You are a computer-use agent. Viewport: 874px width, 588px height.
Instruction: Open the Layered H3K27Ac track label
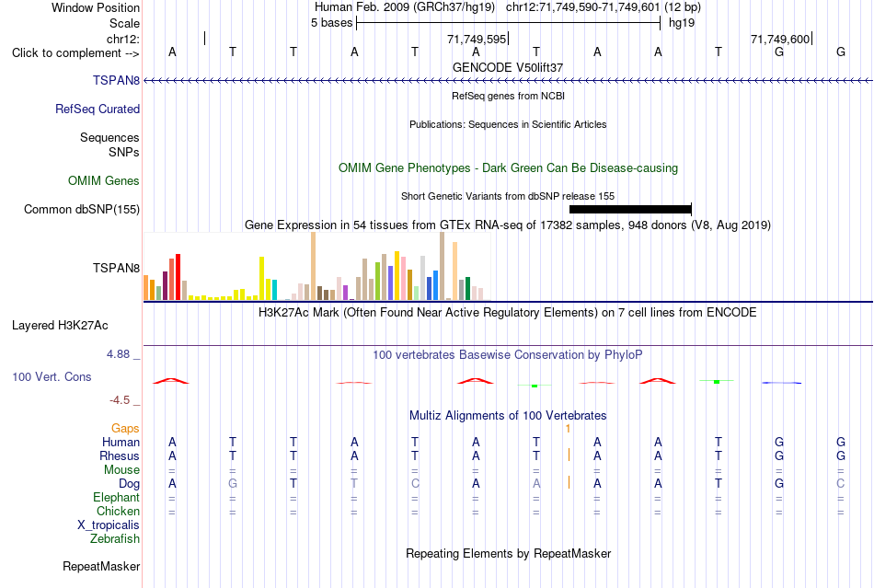60,325
